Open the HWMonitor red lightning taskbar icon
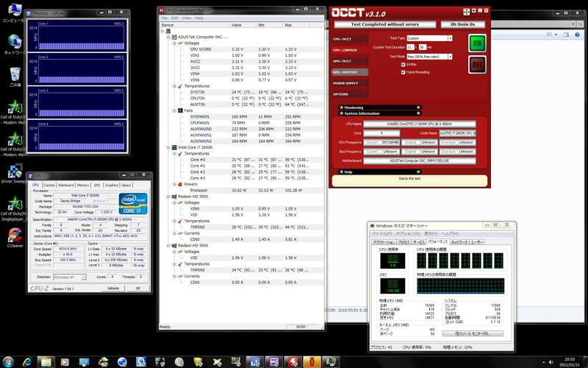Screen dimensions: 588x368 coord(293,361)
